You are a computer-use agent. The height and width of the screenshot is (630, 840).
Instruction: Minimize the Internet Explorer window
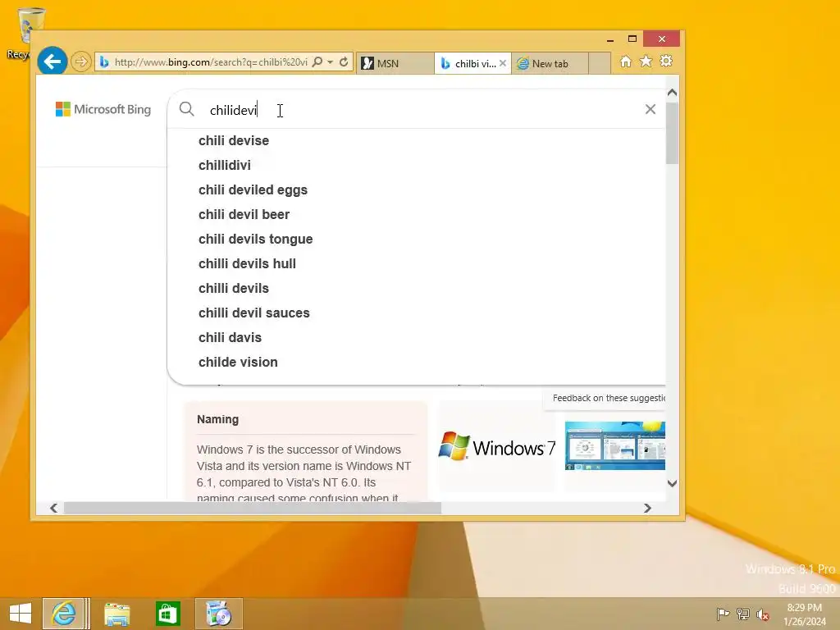610,39
